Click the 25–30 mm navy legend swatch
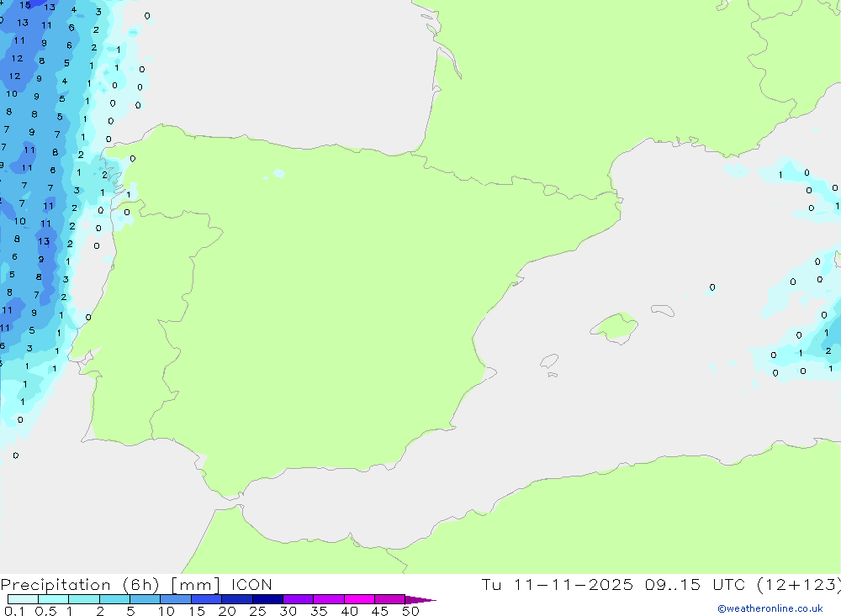Image resolution: width=841 pixels, height=616 pixels. pyautogui.click(x=267, y=599)
